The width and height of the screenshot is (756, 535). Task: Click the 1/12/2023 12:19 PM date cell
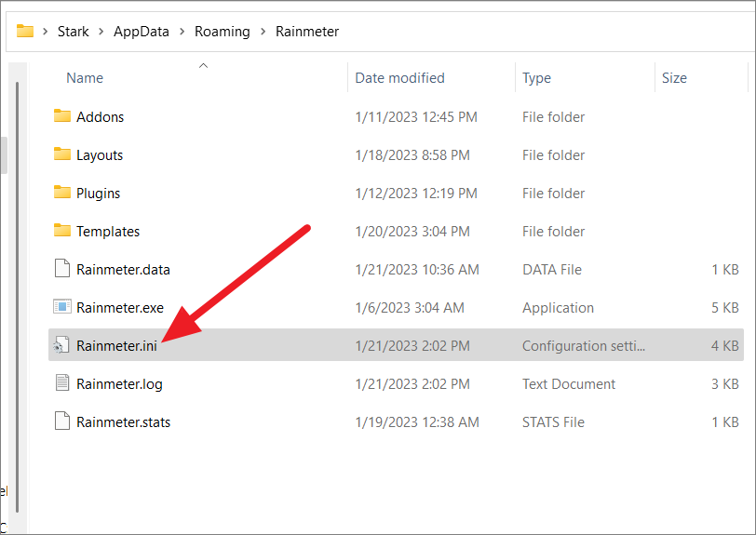416,194
